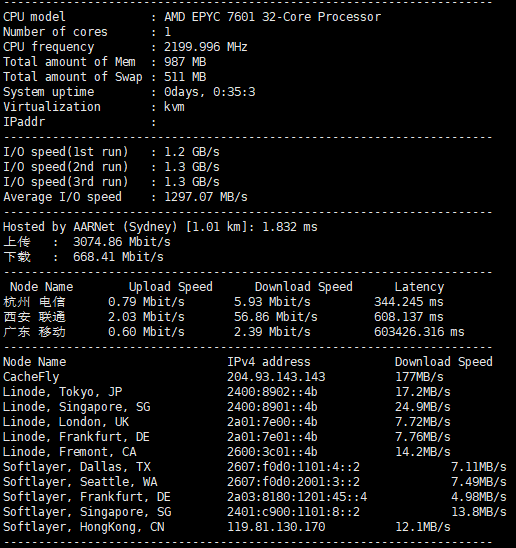Click the CPU frequency 2199.996 MHz value
The height and width of the screenshot is (548, 516).
click(206, 47)
